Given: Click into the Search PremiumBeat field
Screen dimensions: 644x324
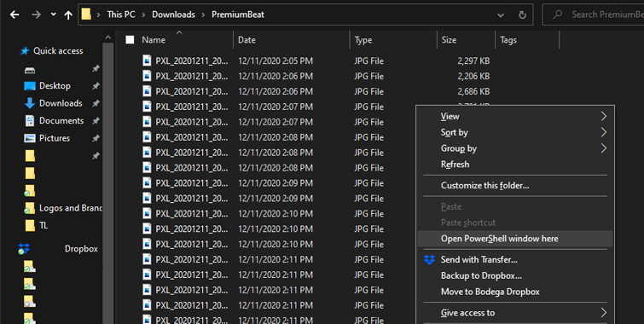Looking at the screenshot, I should click(593, 14).
